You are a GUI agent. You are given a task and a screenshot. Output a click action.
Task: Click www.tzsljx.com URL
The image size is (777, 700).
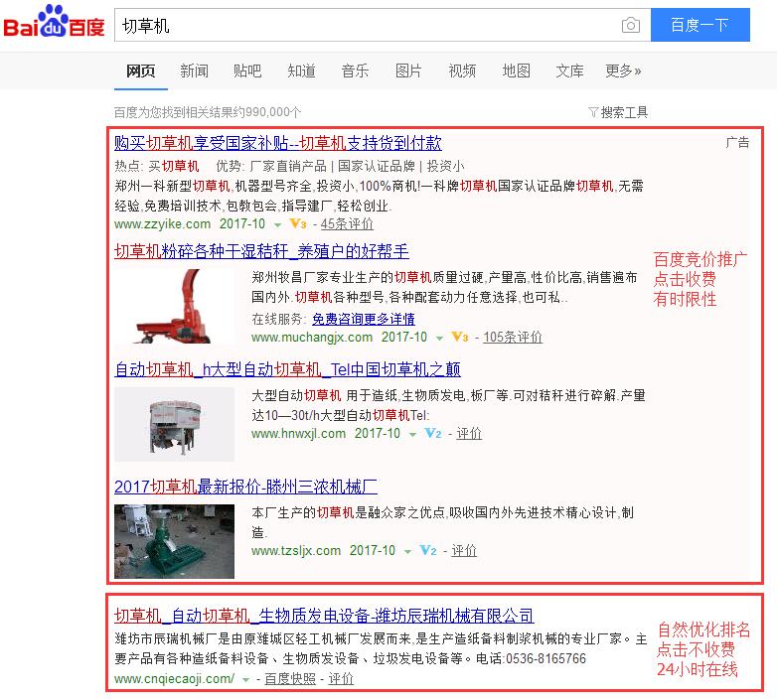point(296,550)
